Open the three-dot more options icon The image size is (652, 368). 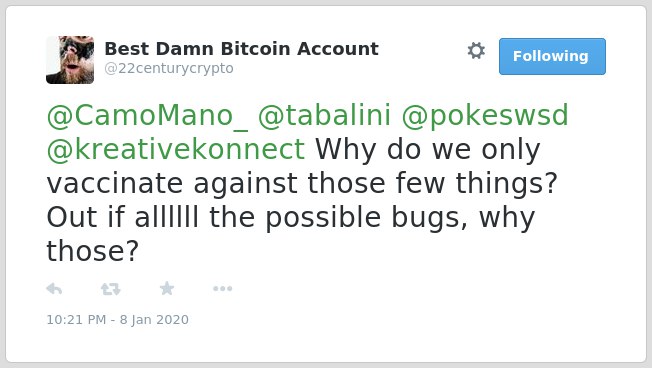pyautogui.click(x=222, y=289)
